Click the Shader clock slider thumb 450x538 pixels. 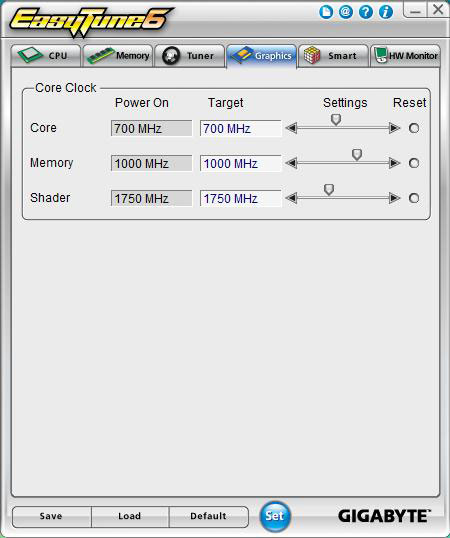329,190
